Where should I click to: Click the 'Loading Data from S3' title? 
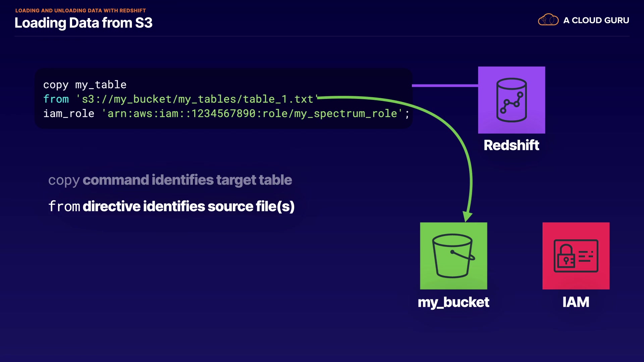(x=84, y=23)
